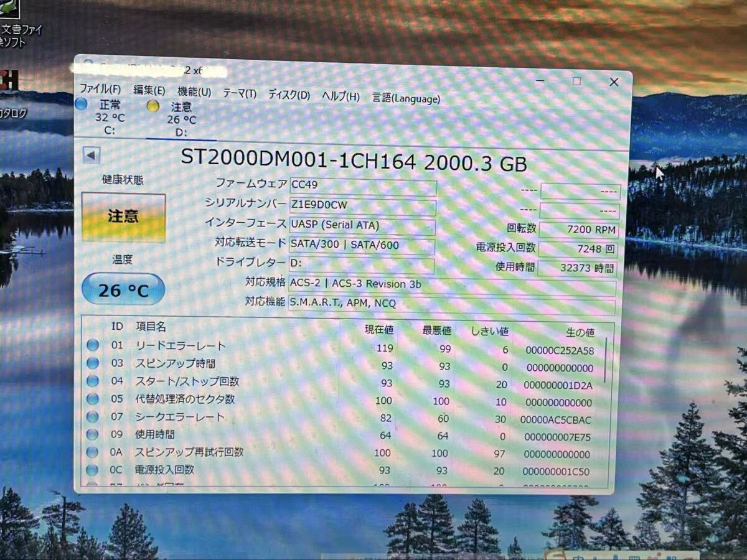This screenshot has height=560, width=747.
Task: Switch to the D: drive tab
Action: coord(181,133)
